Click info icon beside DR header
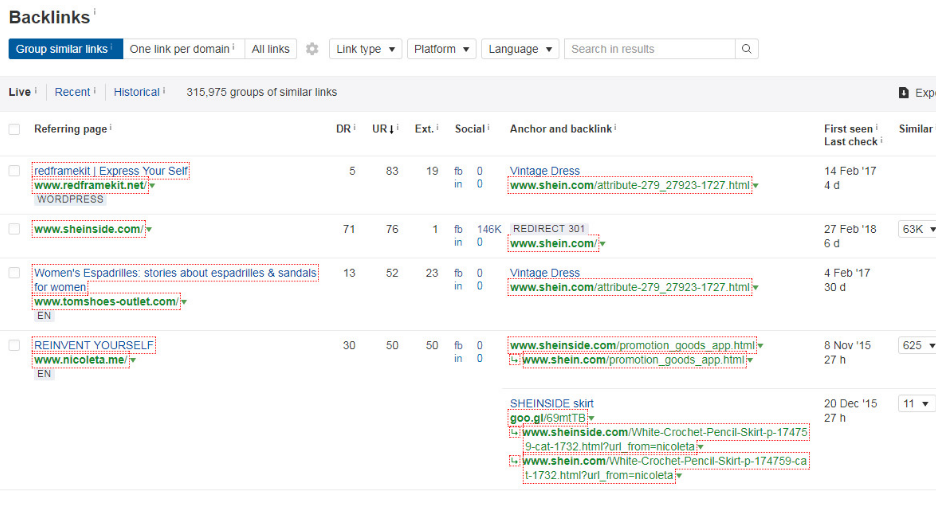This screenshot has height=516, width=936. pos(355,127)
